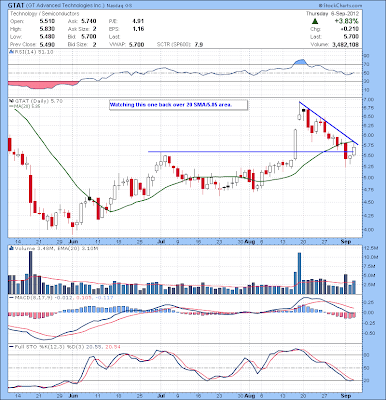
Task: Click the candlestick legend icon beside GTAT (Daily)
Action: click(10, 101)
